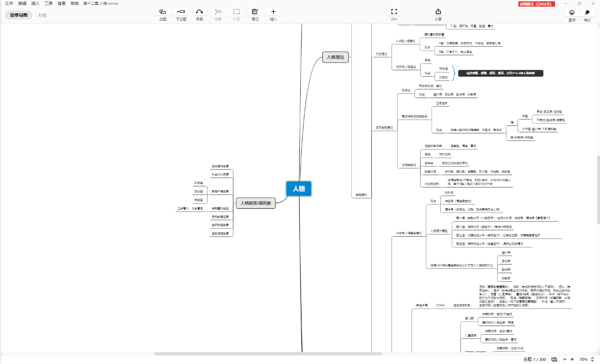
Task: Select the 婴儿期 subtopic
Action: (x=469, y=318)
